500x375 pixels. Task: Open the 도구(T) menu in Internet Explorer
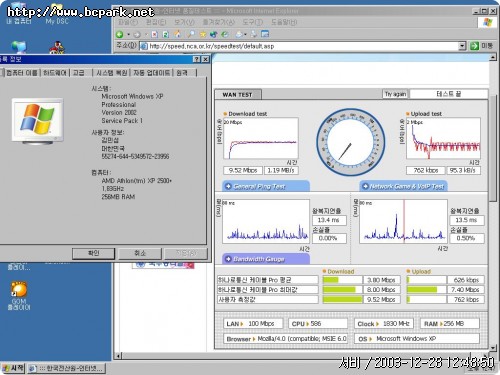pyautogui.click(x=252, y=22)
